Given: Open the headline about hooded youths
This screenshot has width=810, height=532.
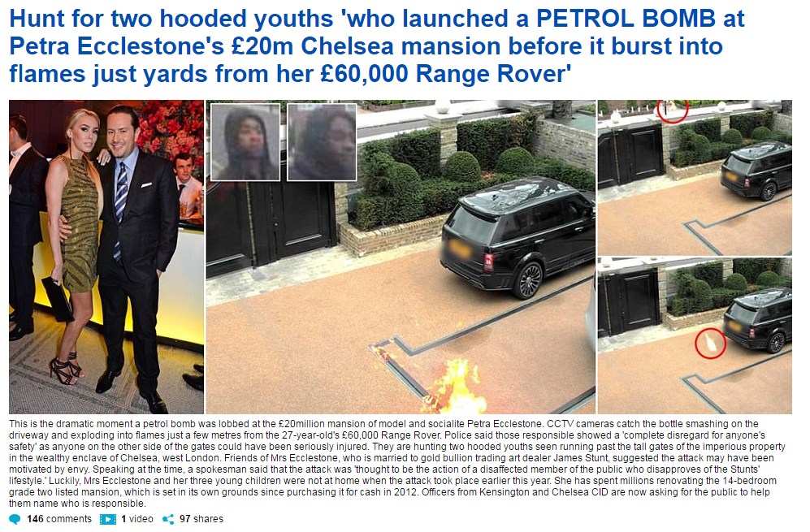Looking at the screenshot, I should click(377, 46).
